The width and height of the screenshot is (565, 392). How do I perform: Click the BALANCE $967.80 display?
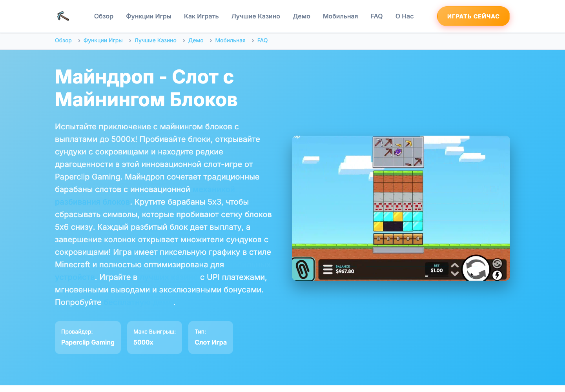pos(345,269)
